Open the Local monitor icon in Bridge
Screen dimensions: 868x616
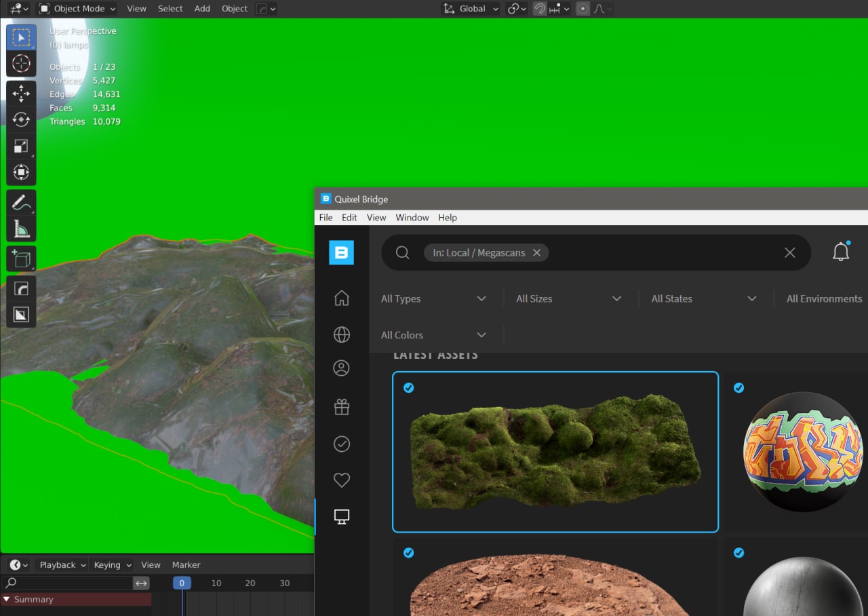tap(342, 517)
